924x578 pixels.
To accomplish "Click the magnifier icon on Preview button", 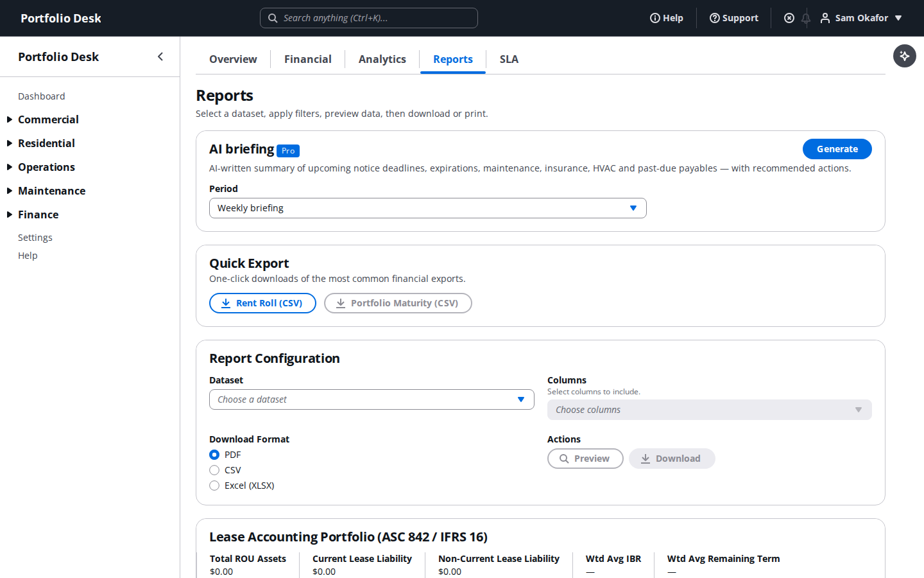I will coord(564,459).
